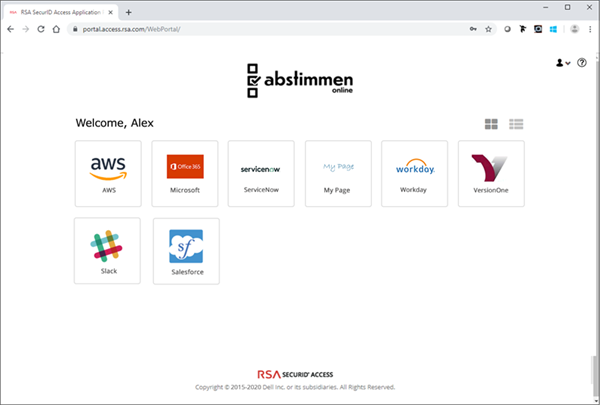Open the help question mark icon

point(582,62)
